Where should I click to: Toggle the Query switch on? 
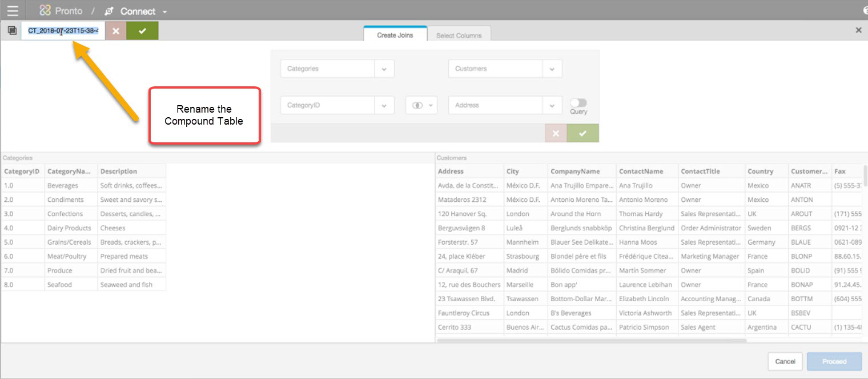pyautogui.click(x=578, y=103)
